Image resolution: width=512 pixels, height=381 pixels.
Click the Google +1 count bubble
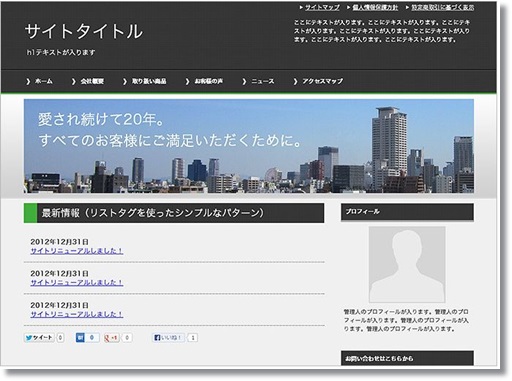point(127,338)
